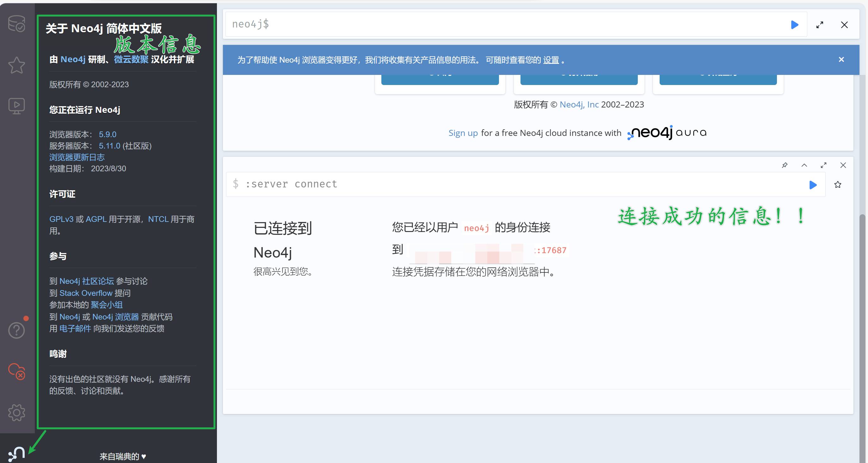Dismiss the blue data collection banner
The image size is (868, 463).
[841, 60]
